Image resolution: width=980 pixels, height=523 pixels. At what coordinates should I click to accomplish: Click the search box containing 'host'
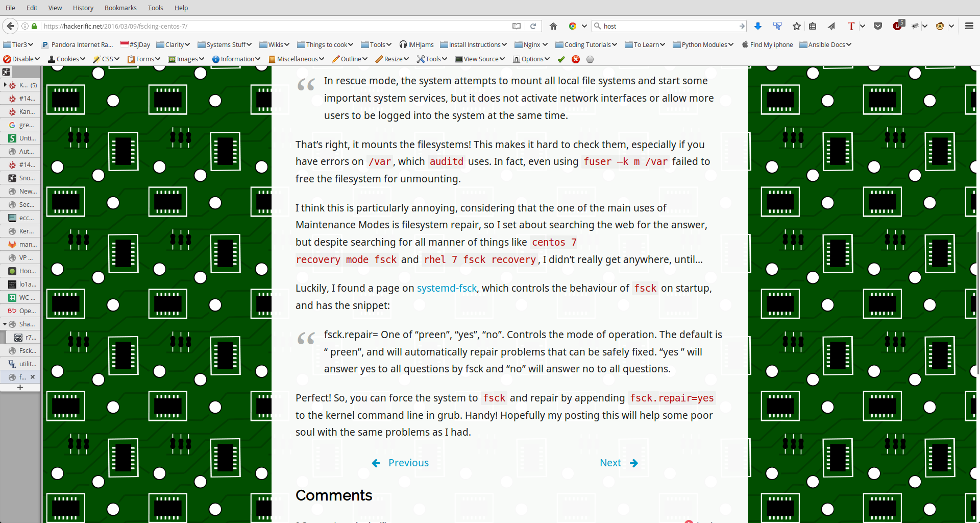pyautogui.click(x=669, y=26)
